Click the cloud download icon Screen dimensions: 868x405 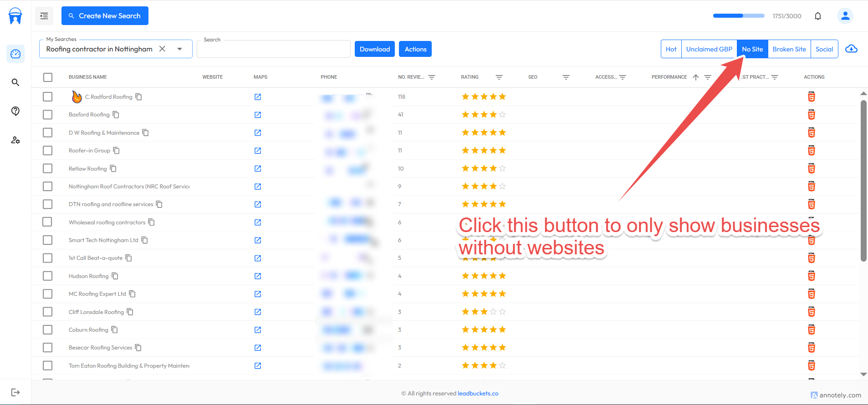pos(851,49)
